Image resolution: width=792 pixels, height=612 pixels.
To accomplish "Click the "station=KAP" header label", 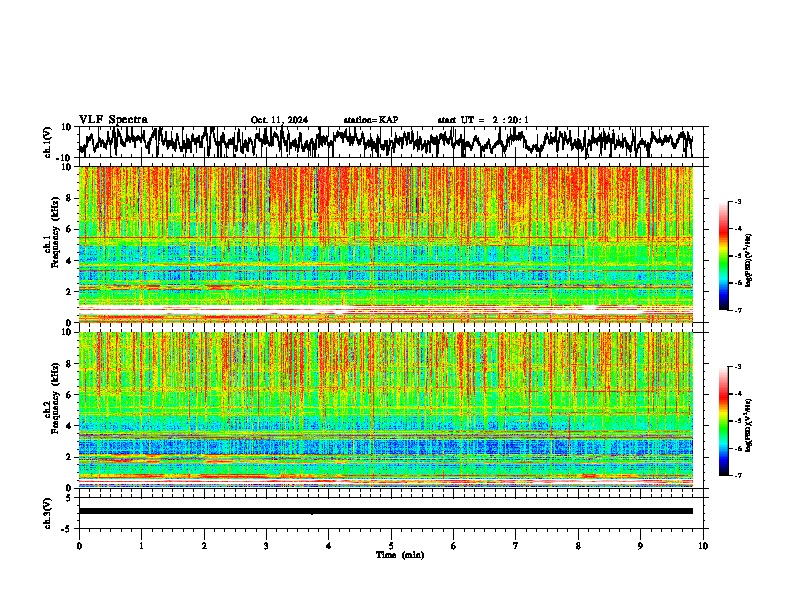I will (x=371, y=120).
